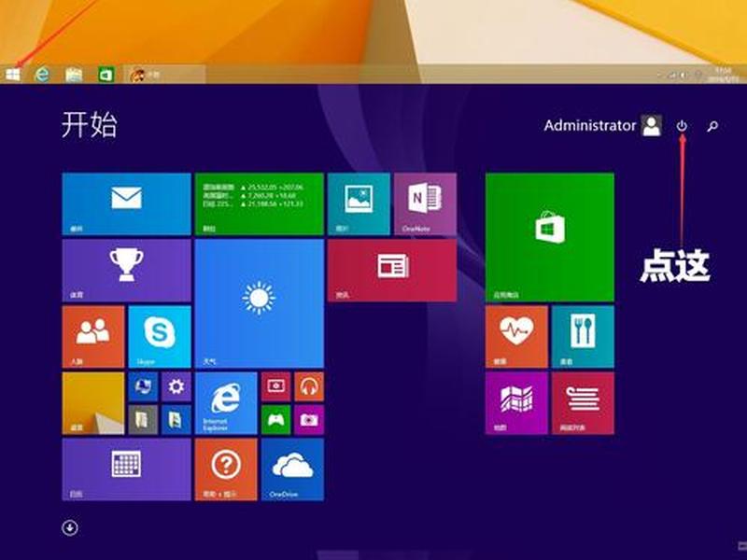Viewport: 747px width, 560px height.
Task: Open the green Finance stock tile
Action: point(260,203)
